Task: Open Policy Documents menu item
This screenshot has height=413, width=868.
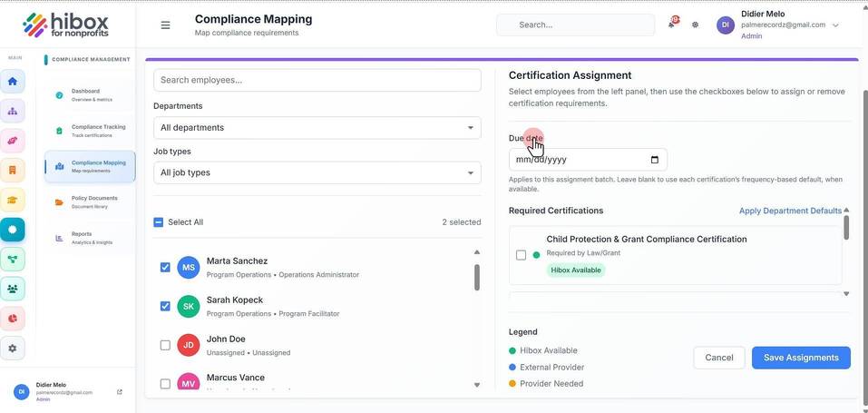Action: [x=90, y=202]
